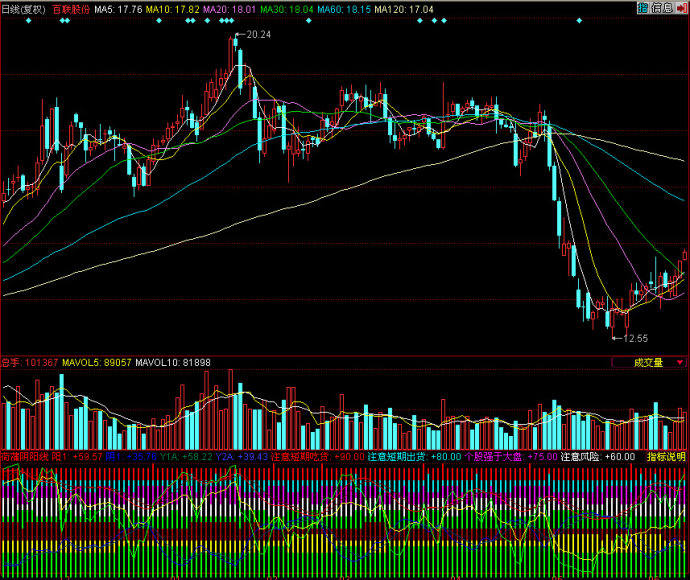Viewport: 690px width, 580px height.
Task: Click the 注意短期吃货: +90.00 label
Action: pyautogui.click(x=318, y=457)
